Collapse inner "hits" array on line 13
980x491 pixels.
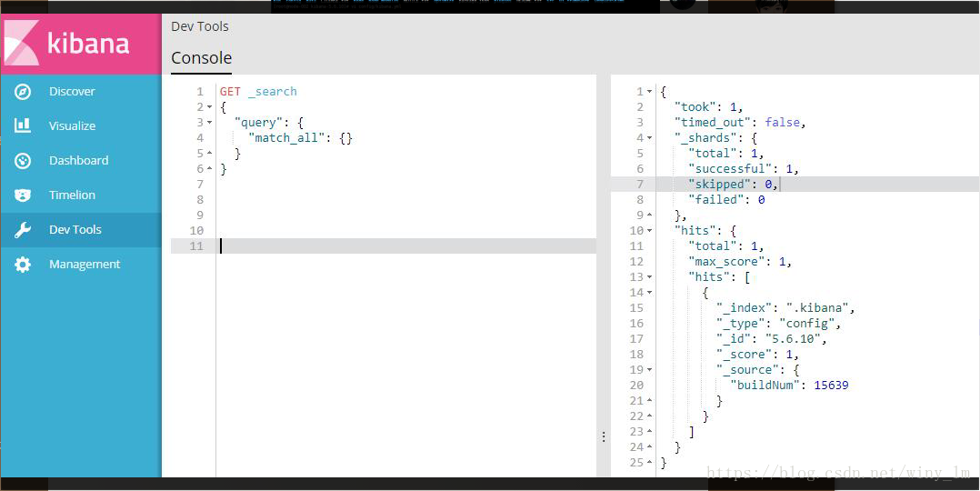[x=649, y=277]
